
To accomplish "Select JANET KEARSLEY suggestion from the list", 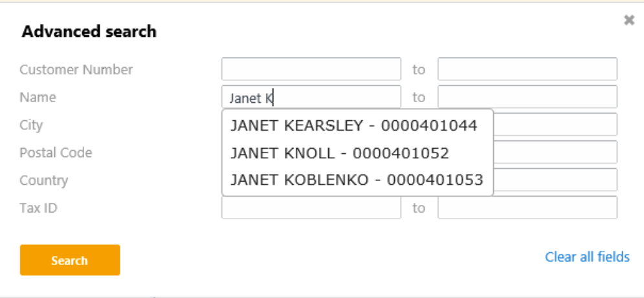I will [353, 125].
